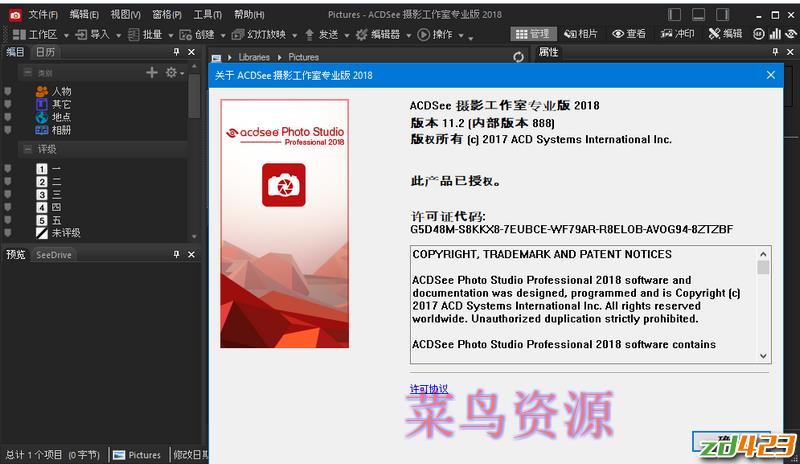800x464 pixels.
Task: Click the eye icon at toolbar right end
Action: coord(791,34)
